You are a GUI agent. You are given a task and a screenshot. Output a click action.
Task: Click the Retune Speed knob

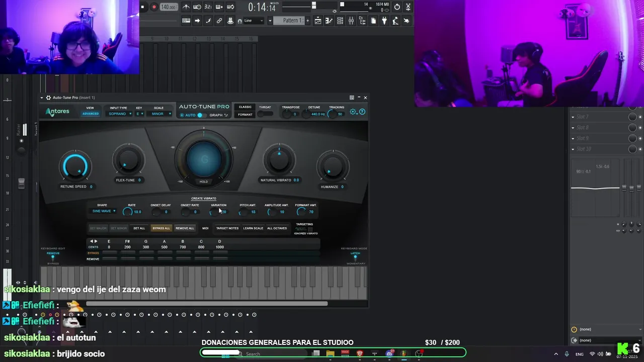(75, 166)
